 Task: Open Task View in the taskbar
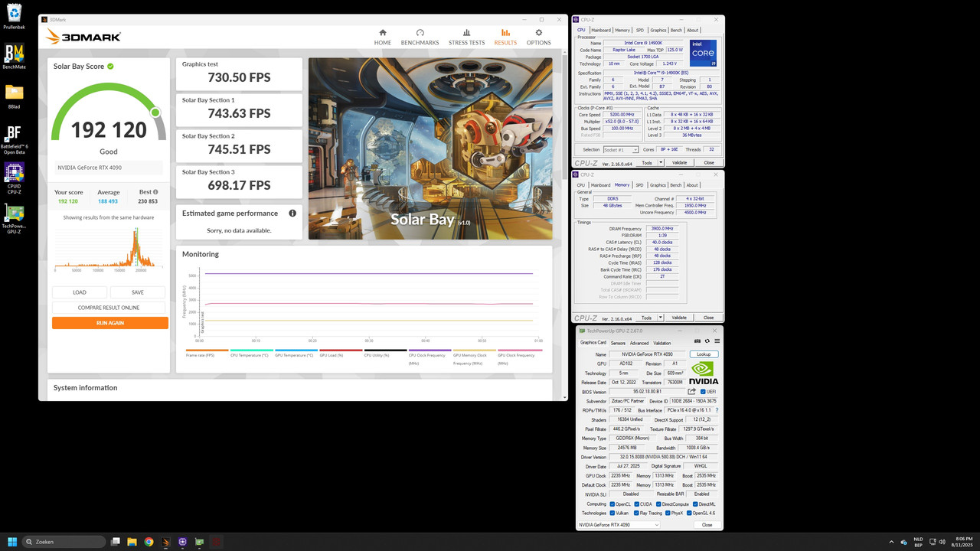pos(116,542)
